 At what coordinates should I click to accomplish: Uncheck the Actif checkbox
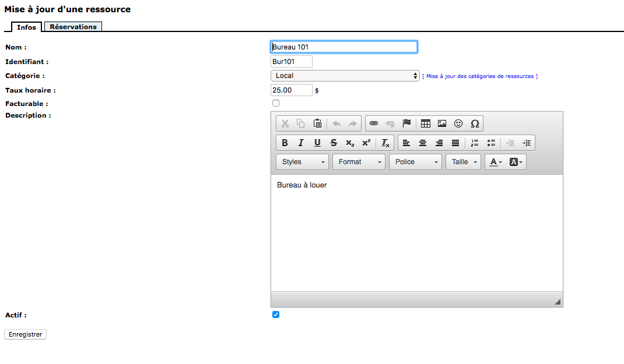(x=276, y=314)
